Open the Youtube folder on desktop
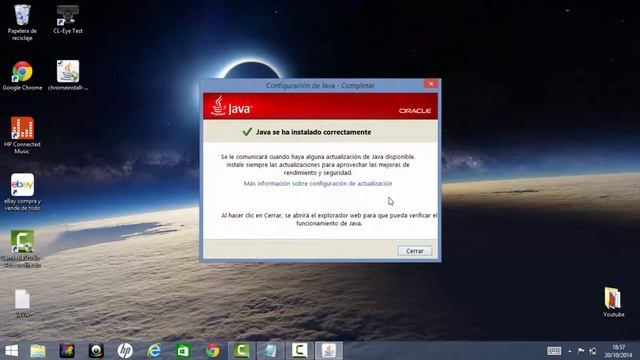 click(x=613, y=302)
